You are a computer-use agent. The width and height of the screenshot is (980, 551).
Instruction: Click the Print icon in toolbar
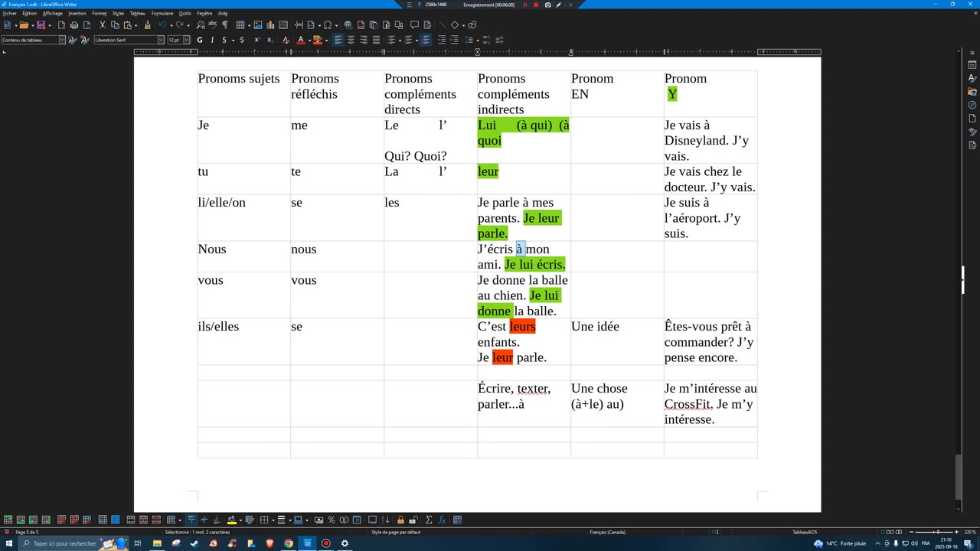tap(74, 25)
